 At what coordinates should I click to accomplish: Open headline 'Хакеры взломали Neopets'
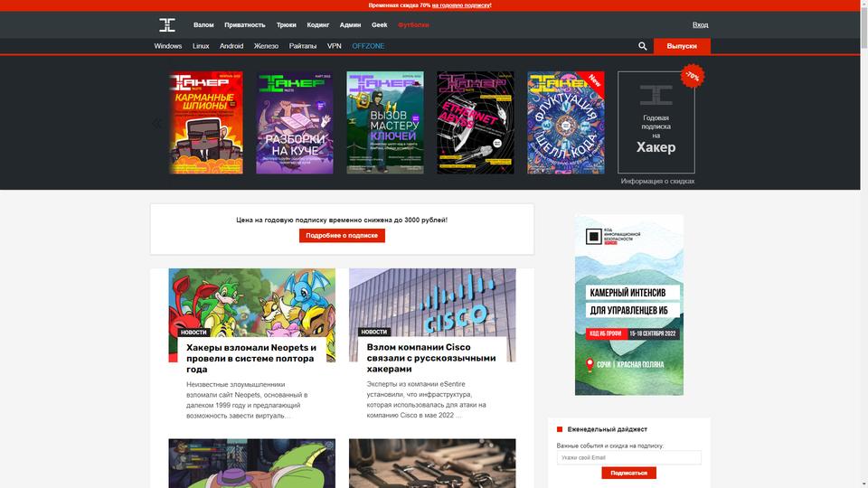(x=251, y=359)
